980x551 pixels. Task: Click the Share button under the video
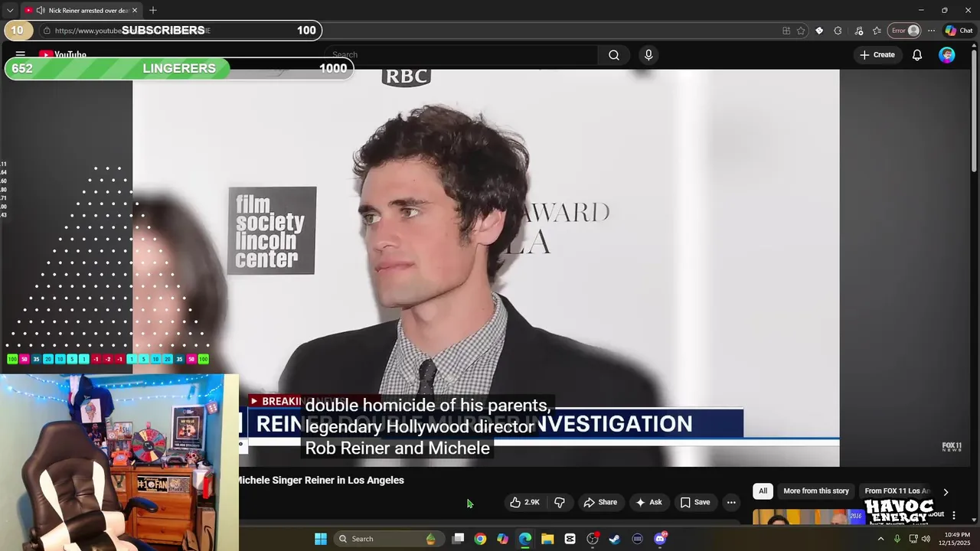tap(600, 502)
